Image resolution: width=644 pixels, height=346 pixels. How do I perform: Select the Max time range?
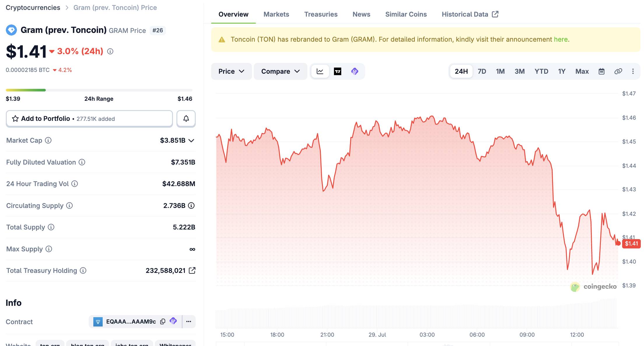582,71
